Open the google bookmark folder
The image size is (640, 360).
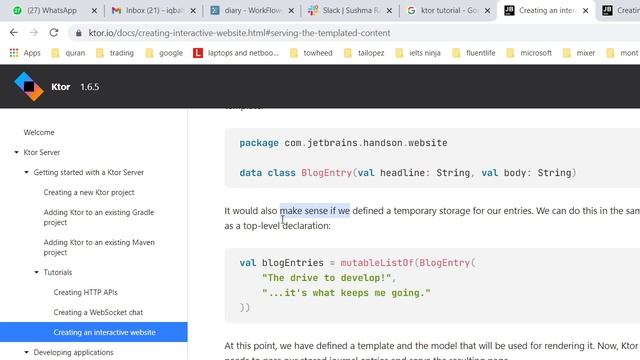164,53
